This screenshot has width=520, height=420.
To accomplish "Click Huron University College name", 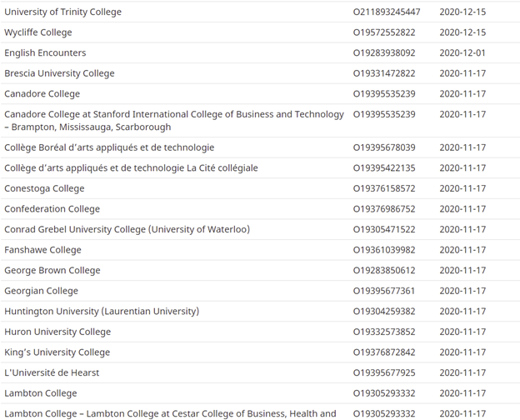I will [x=57, y=332].
